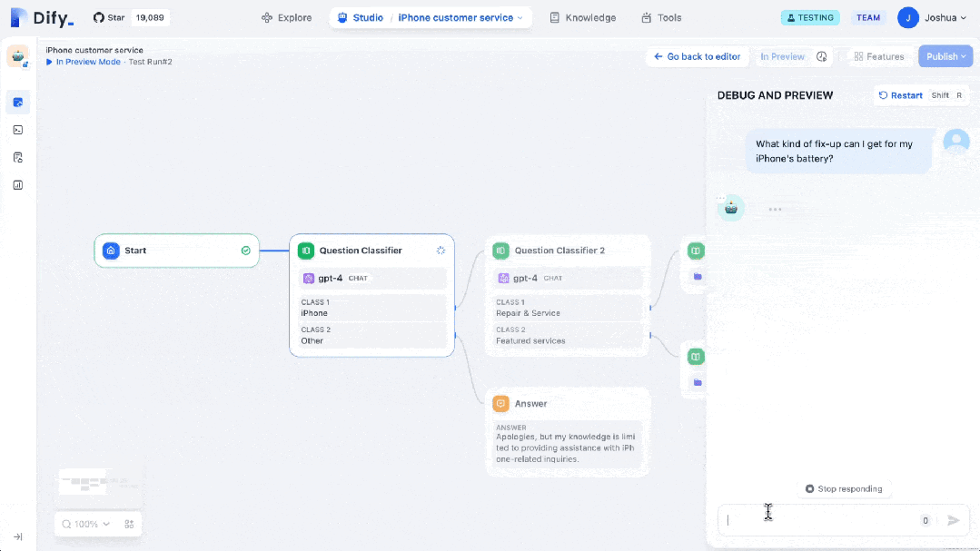The height and width of the screenshot is (551, 980).
Task: Click the DEBUG AND PREVIEW heading
Action: point(775,95)
